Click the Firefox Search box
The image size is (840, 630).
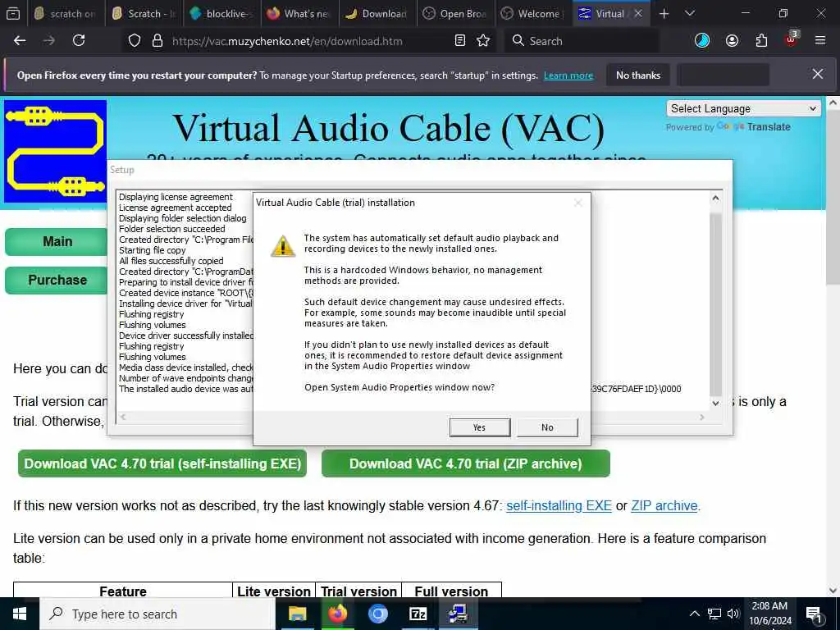[582, 41]
